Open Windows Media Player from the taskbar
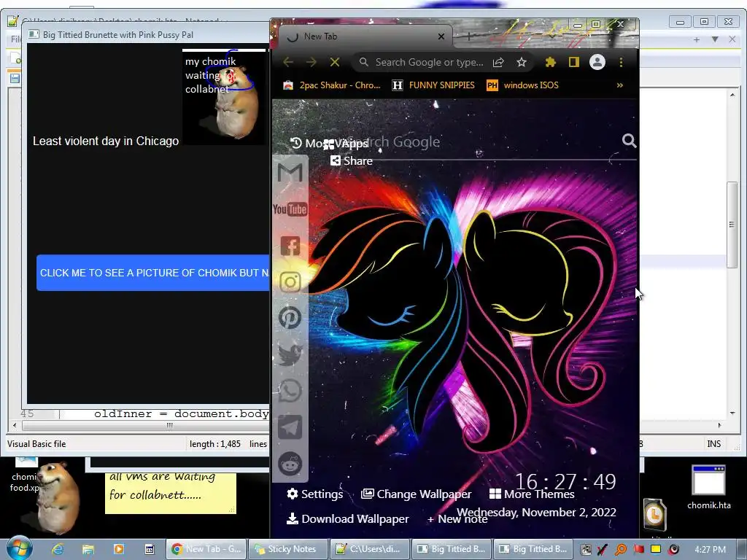 click(x=119, y=549)
